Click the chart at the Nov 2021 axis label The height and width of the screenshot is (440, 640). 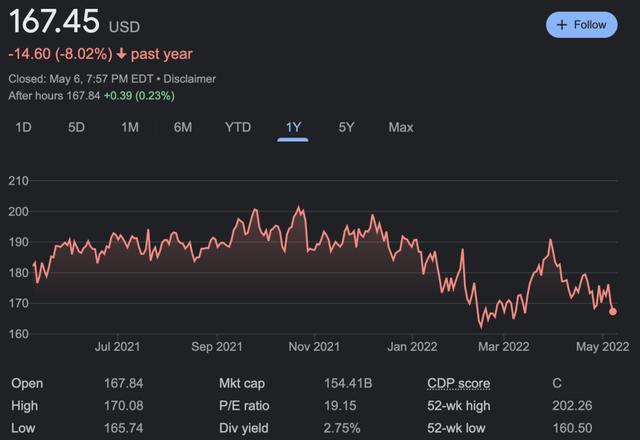(314, 347)
